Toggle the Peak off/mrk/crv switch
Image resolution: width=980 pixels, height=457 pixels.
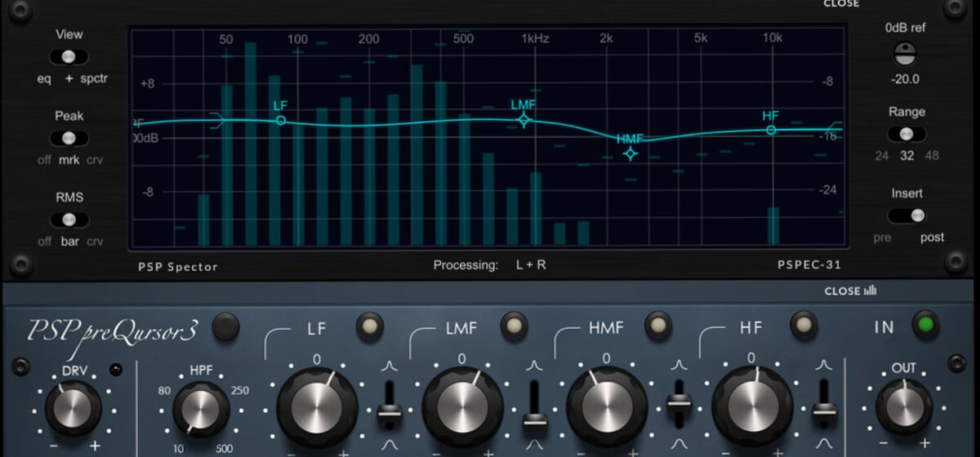[x=69, y=138]
